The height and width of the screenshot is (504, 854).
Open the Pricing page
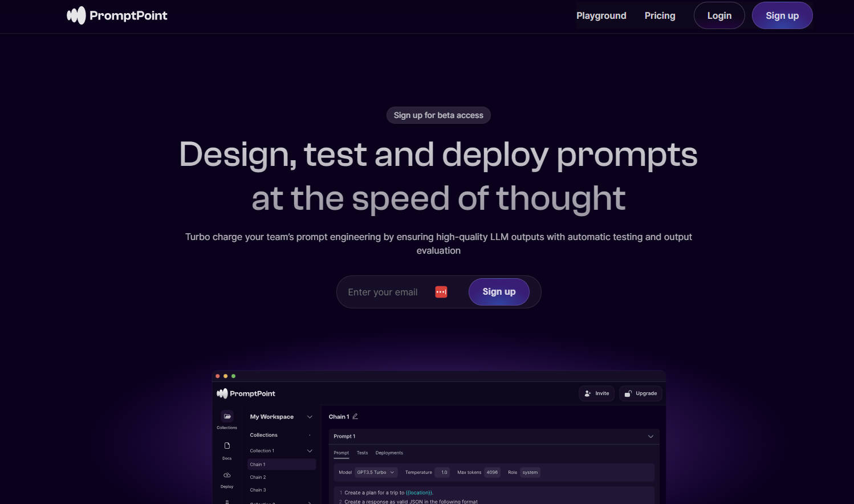[660, 15]
